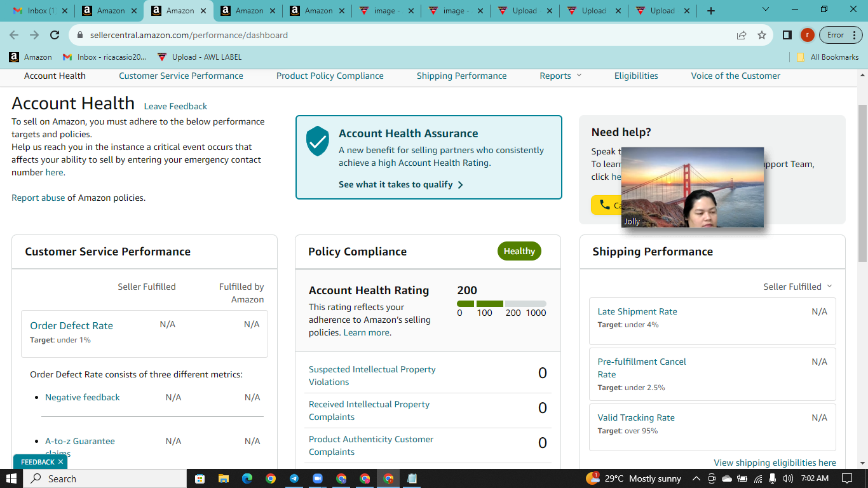Click the floating Jolly video thumbnail
The image size is (868, 488).
pos(693,187)
